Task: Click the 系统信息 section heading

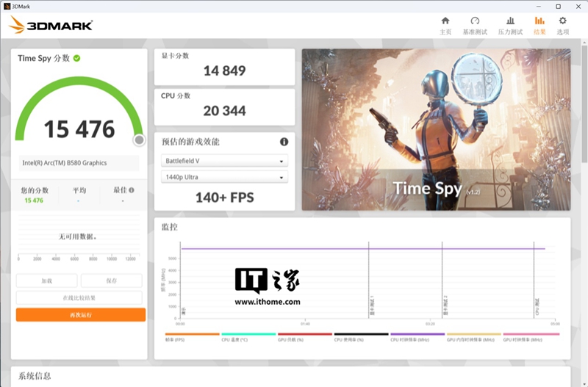Action: pyautogui.click(x=35, y=376)
